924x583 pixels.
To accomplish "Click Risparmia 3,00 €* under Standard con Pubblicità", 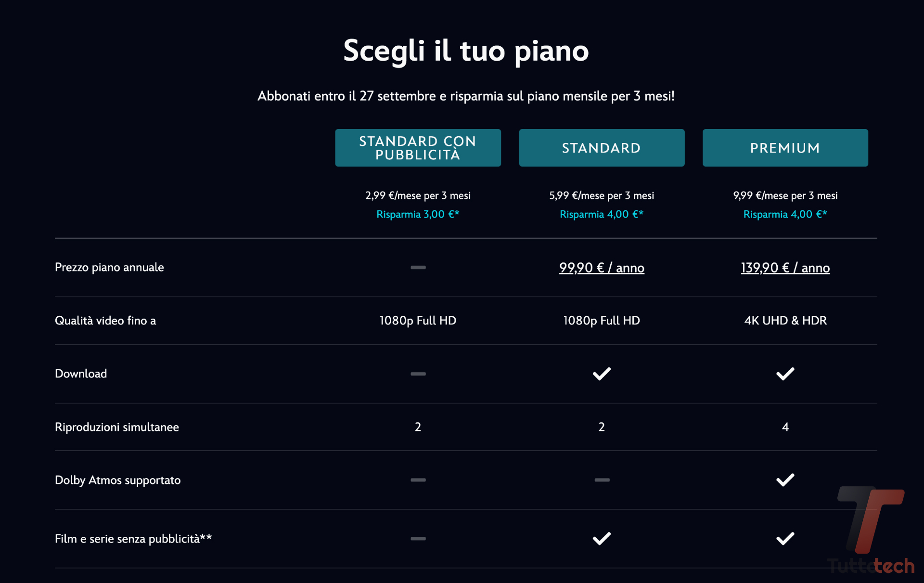I will click(418, 214).
